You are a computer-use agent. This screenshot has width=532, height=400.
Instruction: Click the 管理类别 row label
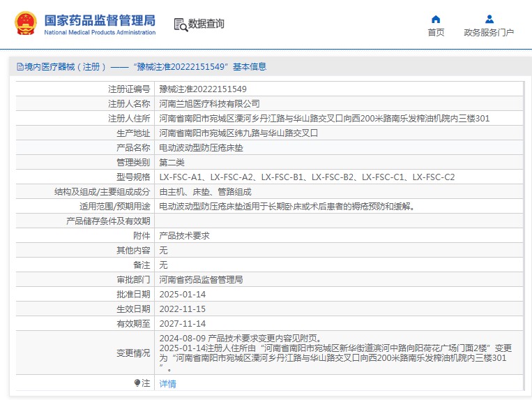(x=133, y=163)
